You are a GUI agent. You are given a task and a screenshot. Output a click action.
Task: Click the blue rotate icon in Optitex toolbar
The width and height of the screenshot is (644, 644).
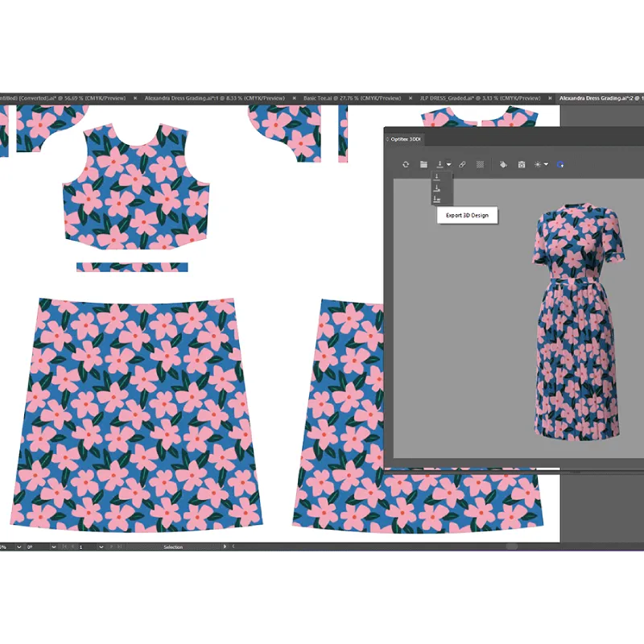559,164
